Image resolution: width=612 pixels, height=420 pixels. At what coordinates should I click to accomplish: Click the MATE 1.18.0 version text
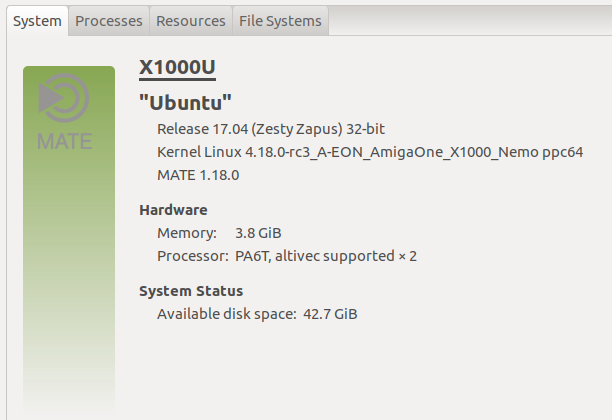click(198, 175)
